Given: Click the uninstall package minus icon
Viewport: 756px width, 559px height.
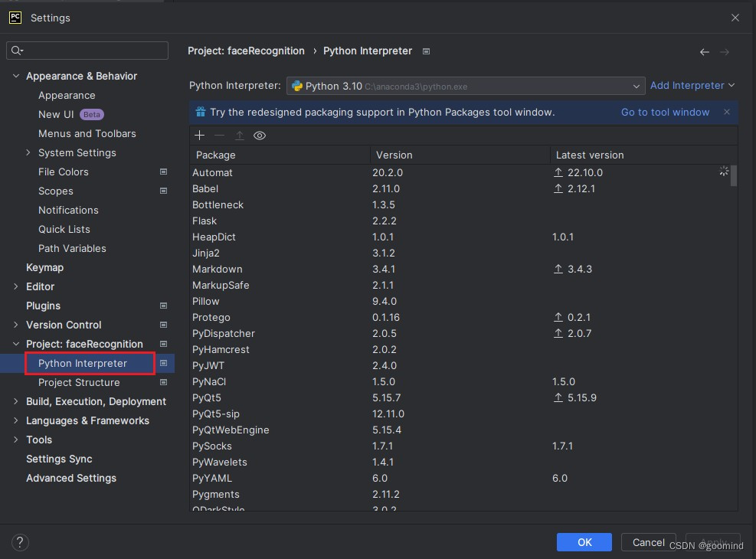Looking at the screenshot, I should (x=219, y=136).
